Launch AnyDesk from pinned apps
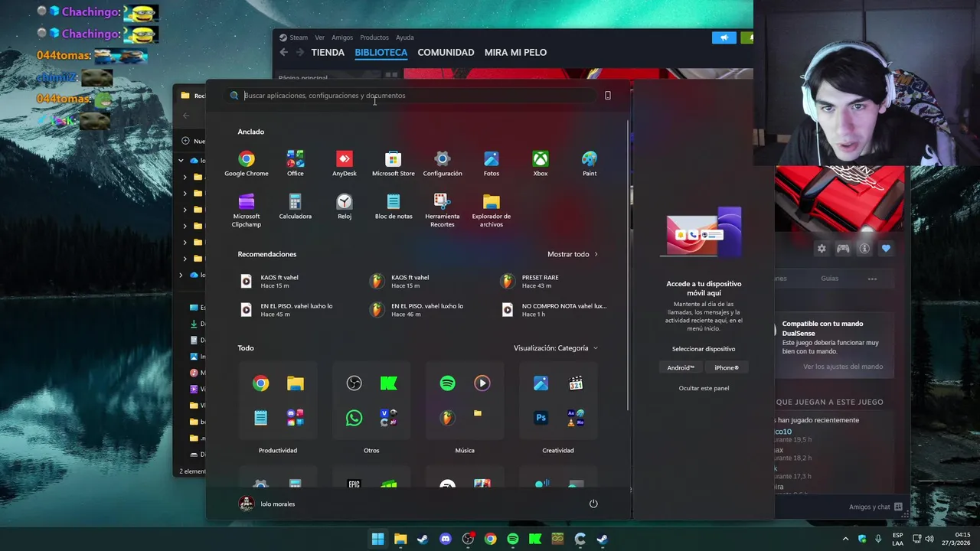This screenshot has width=980, height=551. click(x=345, y=164)
